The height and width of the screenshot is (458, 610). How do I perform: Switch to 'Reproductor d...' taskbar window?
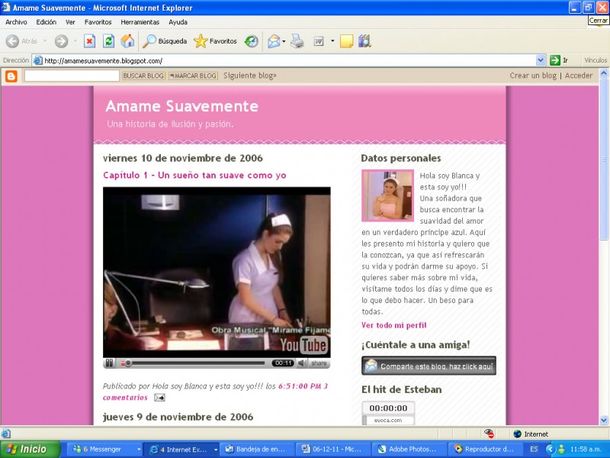point(484,449)
